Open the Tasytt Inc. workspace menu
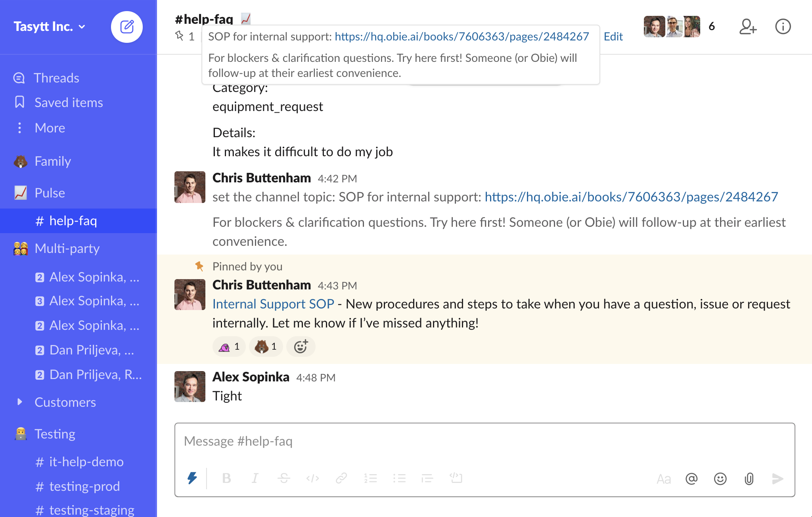This screenshot has height=517, width=812. [50, 27]
